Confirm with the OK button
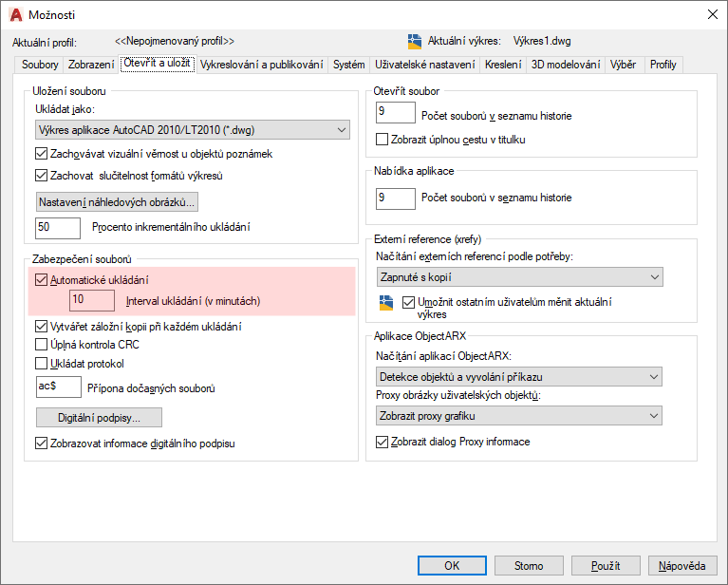Viewport: 728px width, 585px height. click(452, 565)
